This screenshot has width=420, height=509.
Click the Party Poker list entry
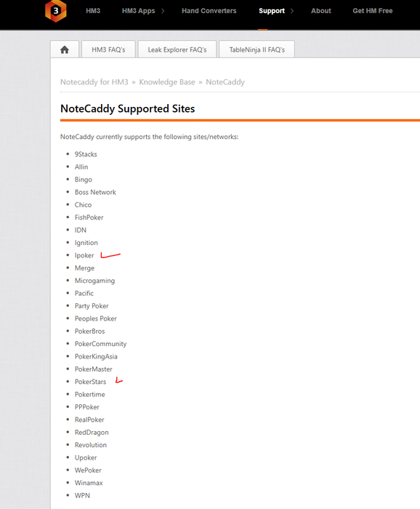click(92, 306)
